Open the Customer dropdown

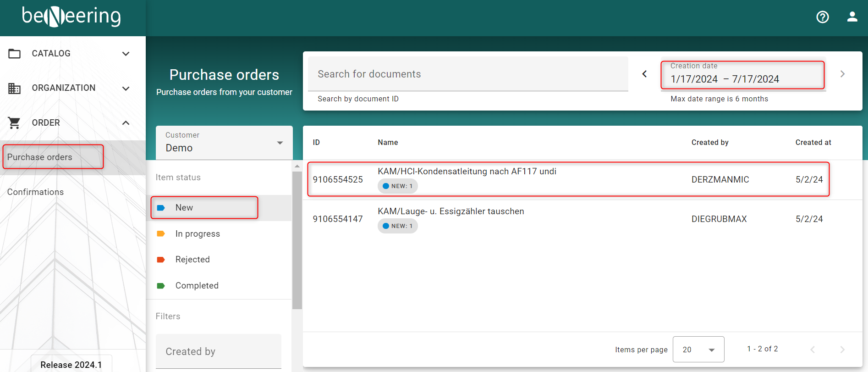click(224, 143)
